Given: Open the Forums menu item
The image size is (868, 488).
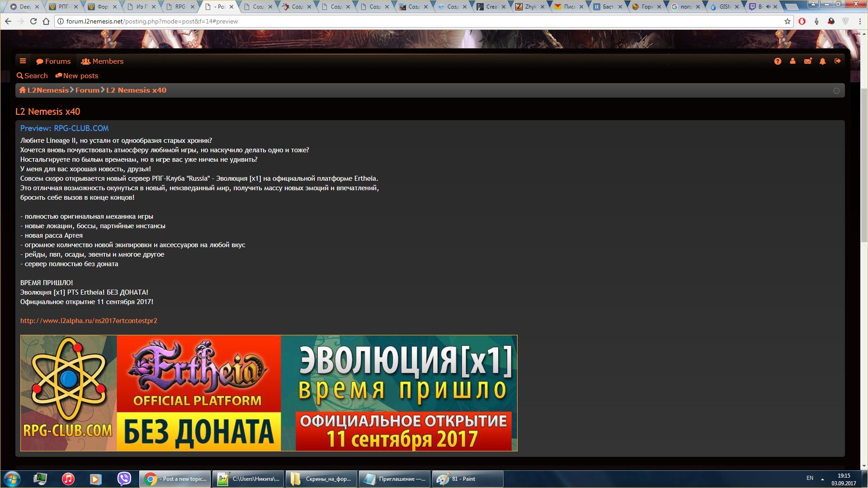Looking at the screenshot, I should (x=53, y=61).
